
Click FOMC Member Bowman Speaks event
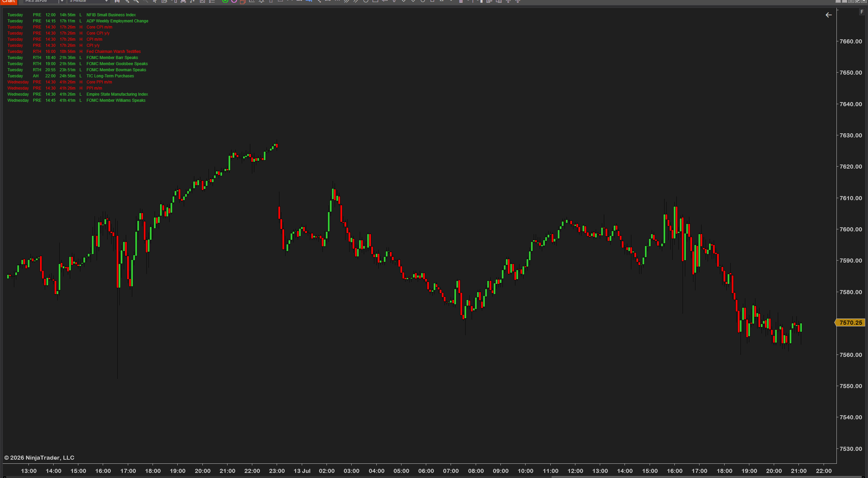[x=77, y=70]
